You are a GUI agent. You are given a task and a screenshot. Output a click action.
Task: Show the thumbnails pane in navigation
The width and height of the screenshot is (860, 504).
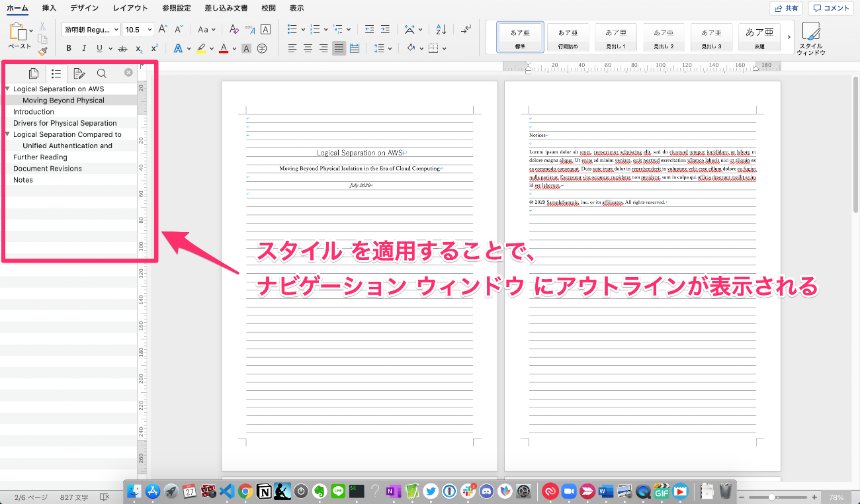(x=34, y=73)
